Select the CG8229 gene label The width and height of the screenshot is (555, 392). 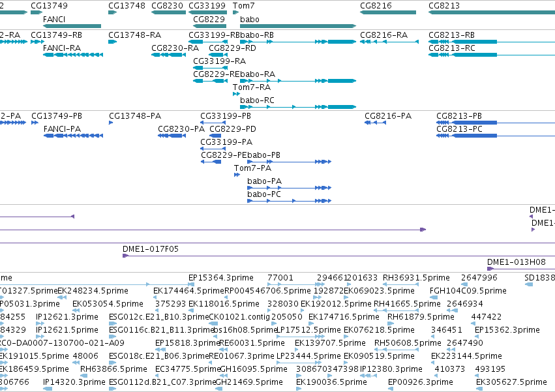[x=209, y=19]
